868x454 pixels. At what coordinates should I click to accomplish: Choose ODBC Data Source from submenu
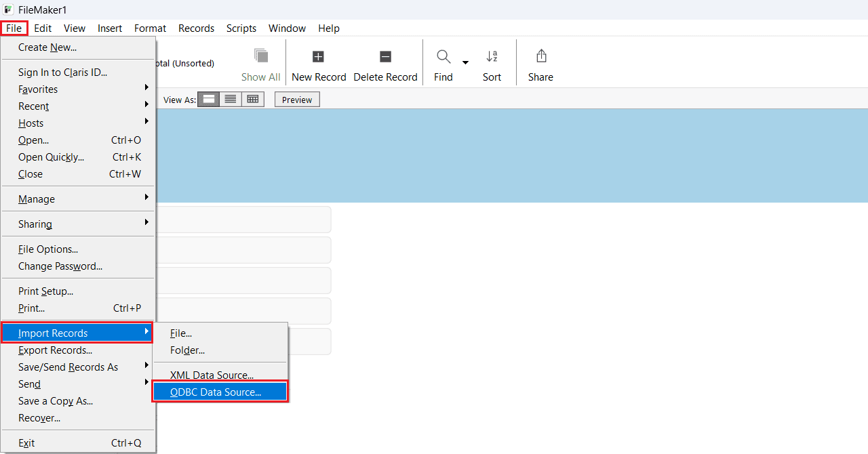[x=216, y=392]
